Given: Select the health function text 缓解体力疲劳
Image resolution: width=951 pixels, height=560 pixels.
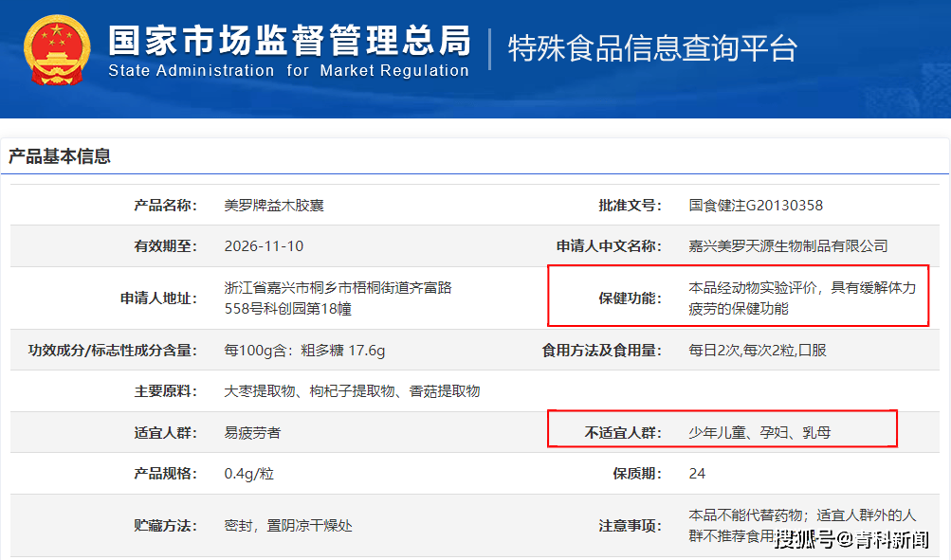Looking at the screenshot, I should 802,298.
